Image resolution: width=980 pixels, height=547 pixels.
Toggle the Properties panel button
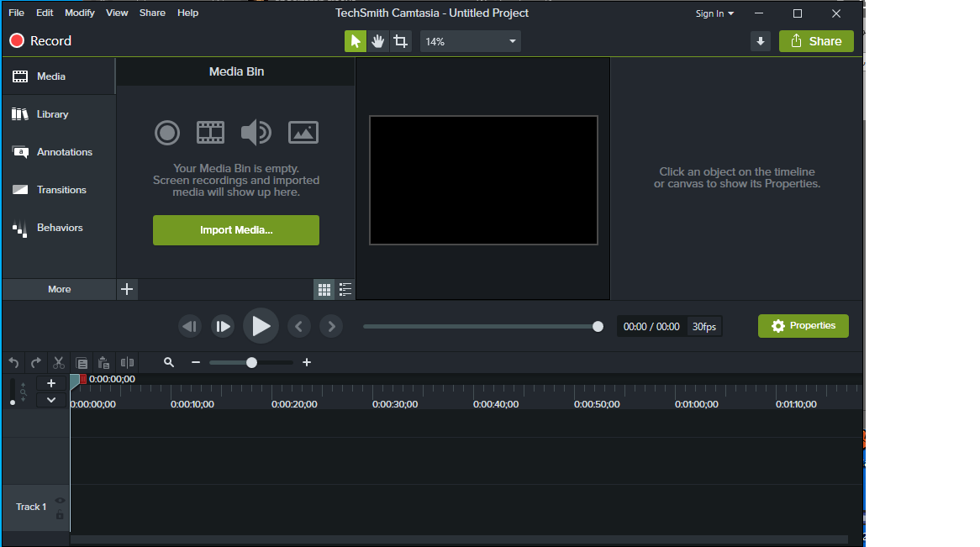pyautogui.click(x=803, y=326)
